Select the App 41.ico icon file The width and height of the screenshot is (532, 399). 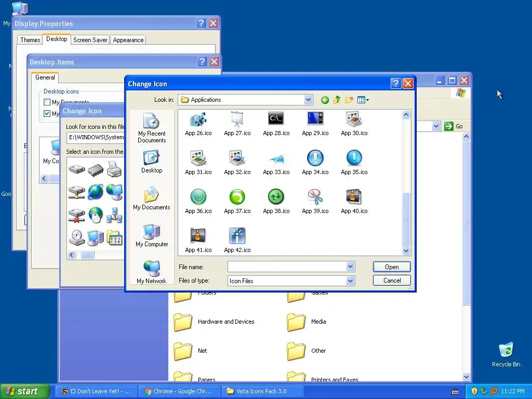coord(198,241)
